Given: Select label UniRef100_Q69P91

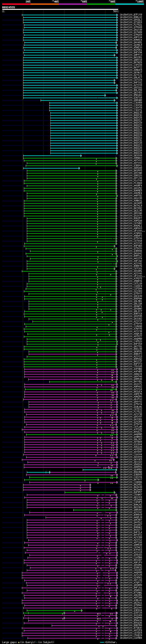Looking at the screenshot, I should point(131,352).
